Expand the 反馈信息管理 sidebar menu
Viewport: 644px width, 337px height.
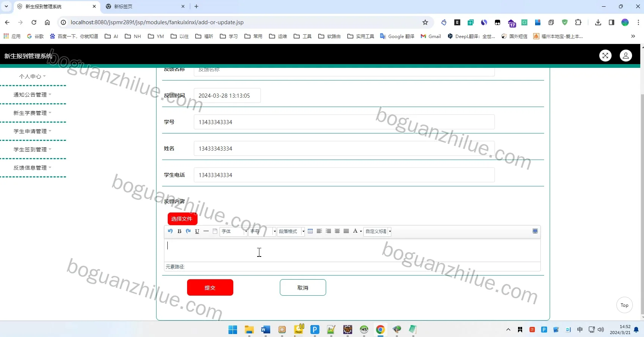[32, 168]
